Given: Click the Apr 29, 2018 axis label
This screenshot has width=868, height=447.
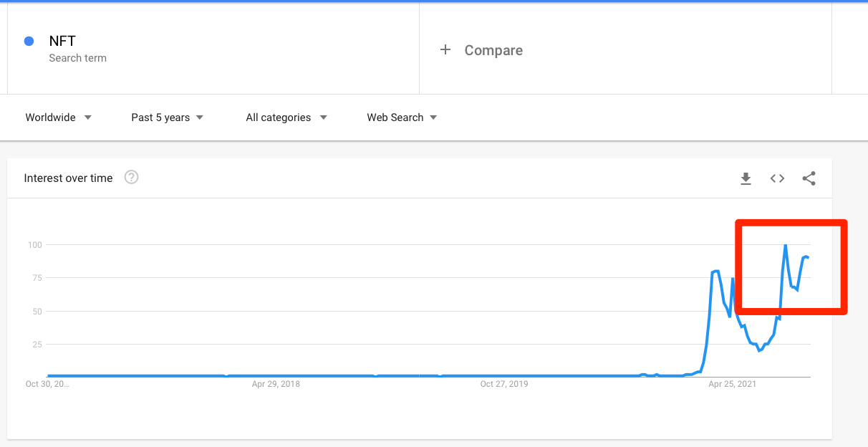Looking at the screenshot, I should click(276, 384).
